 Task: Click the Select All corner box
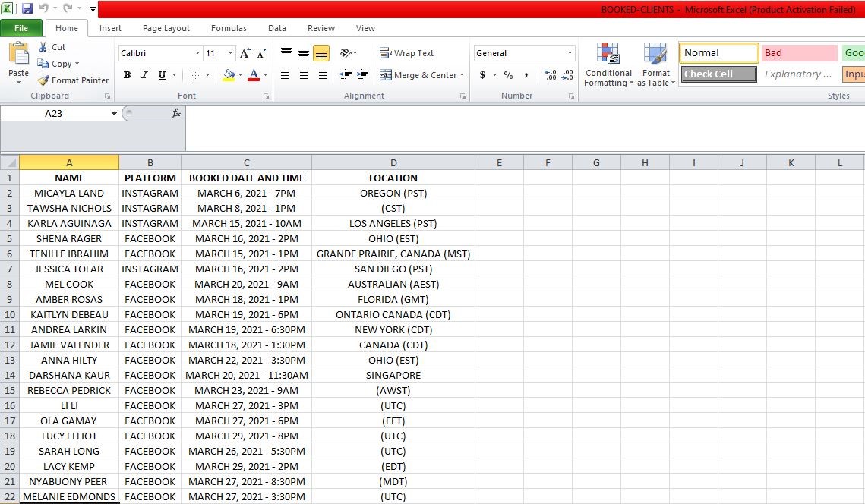pos(9,162)
